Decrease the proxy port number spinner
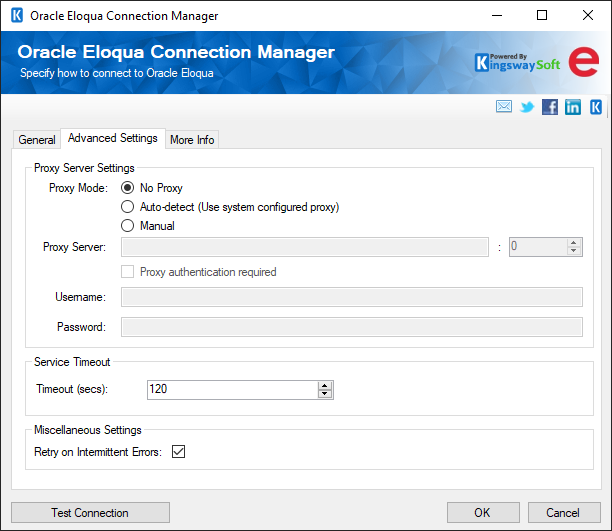The width and height of the screenshot is (612, 531). (573, 251)
